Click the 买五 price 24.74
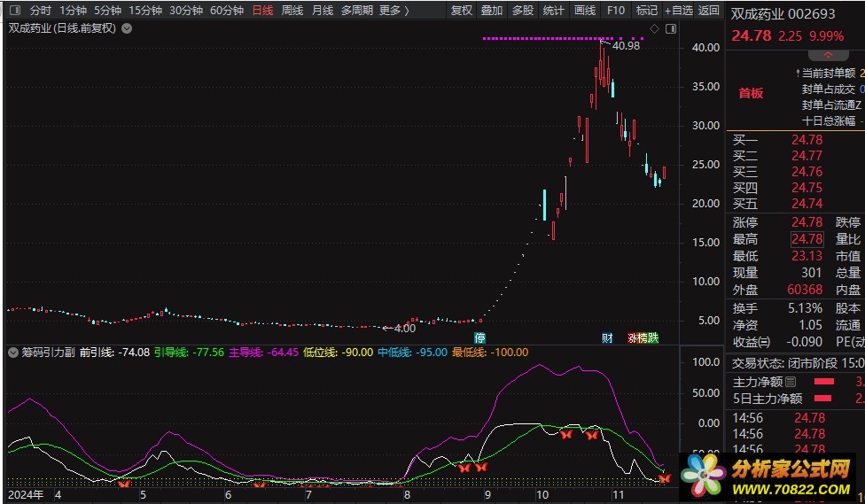The width and height of the screenshot is (865, 504). point(807,204)
